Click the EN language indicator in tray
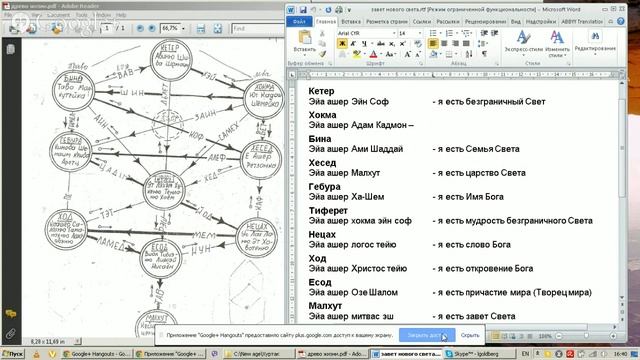This screenshot has height=360, width=640. pos(525,353)
